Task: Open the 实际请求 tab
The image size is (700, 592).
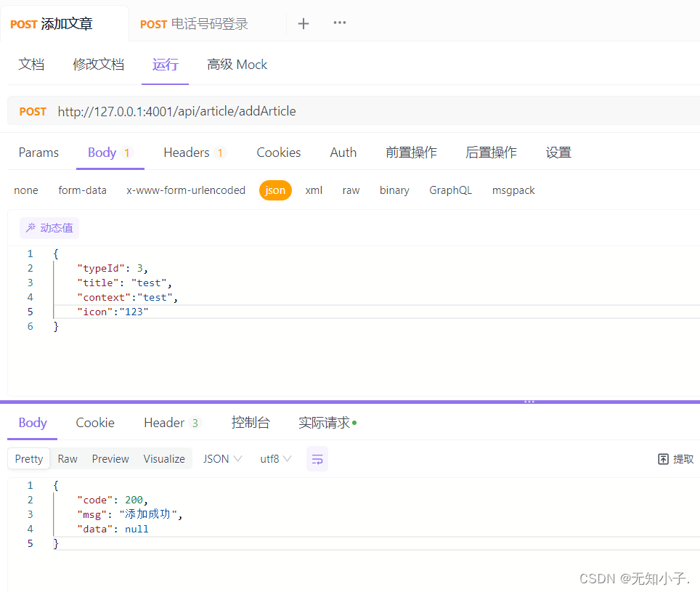Action: (x=327, y=422)
